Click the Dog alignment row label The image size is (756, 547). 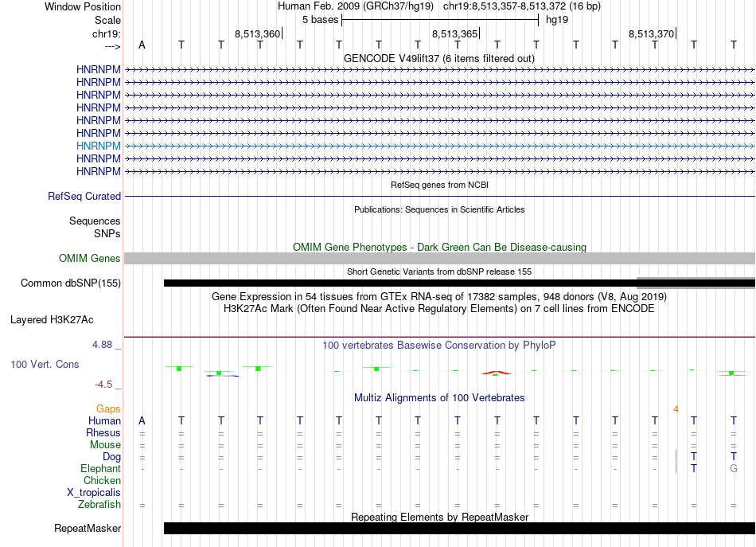[x=111, y=457]
